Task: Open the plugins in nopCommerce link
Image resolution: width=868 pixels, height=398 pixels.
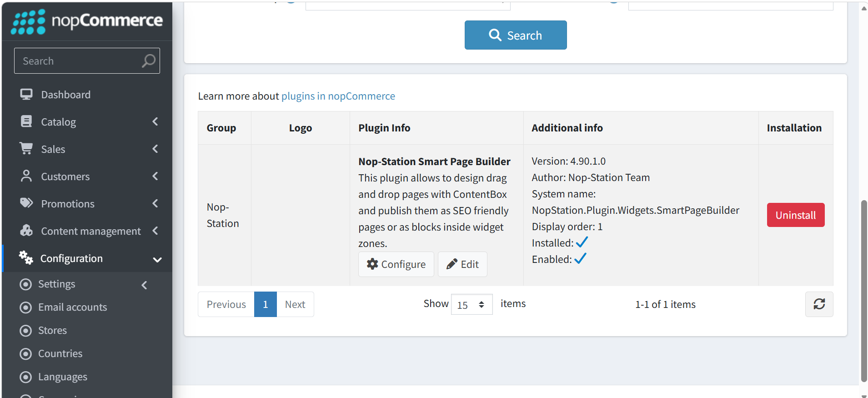Action: click(x=338, y=96)
